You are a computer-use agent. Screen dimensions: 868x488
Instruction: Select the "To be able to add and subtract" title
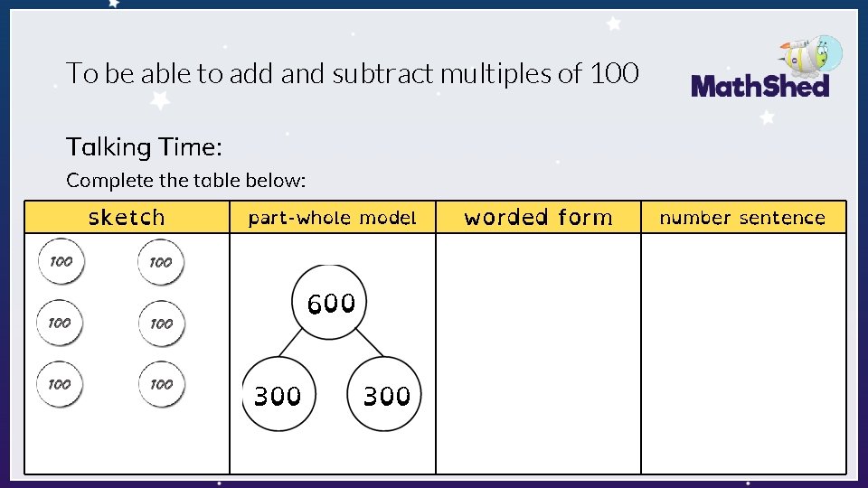(x=353, y=73)
